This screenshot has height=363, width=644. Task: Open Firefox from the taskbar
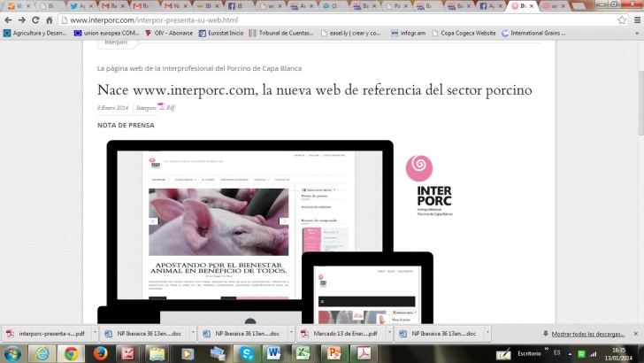pyautogui.click(x=100, y=353)
